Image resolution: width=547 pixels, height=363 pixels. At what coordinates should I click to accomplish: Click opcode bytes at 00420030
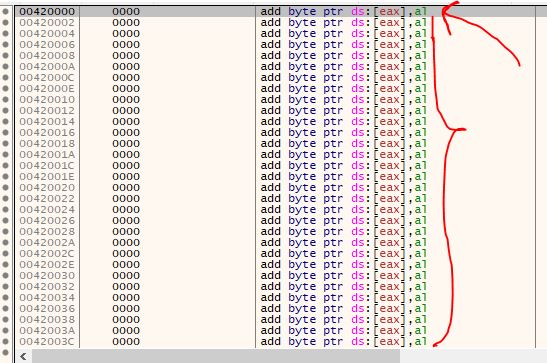tap(126, 275)
